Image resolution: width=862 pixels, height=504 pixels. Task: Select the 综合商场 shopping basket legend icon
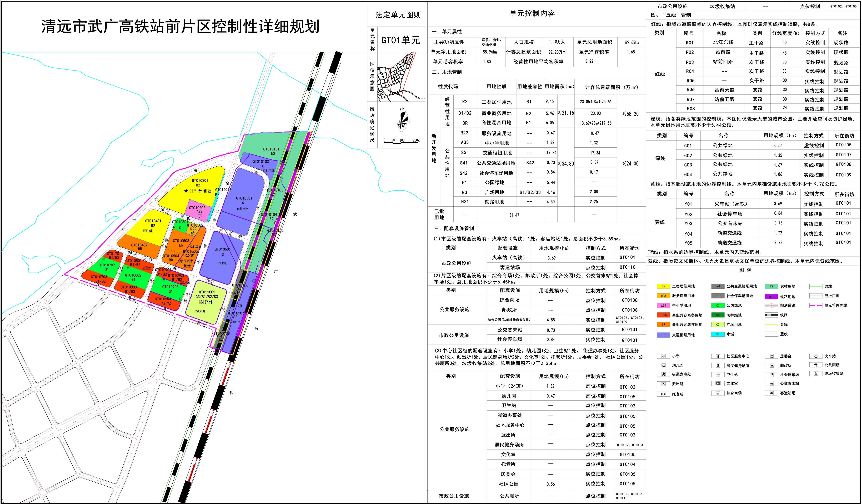click(718, 393)
